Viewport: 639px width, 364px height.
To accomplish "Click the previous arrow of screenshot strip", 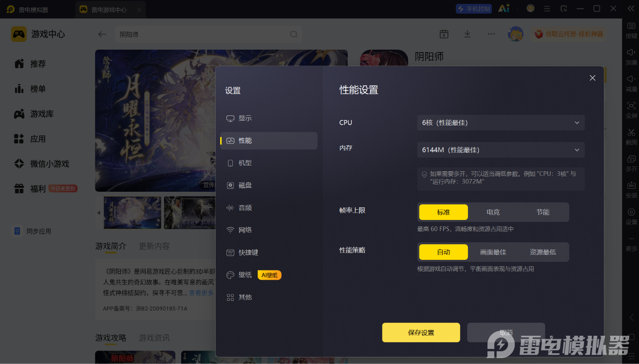I will [x=99, y=213].
